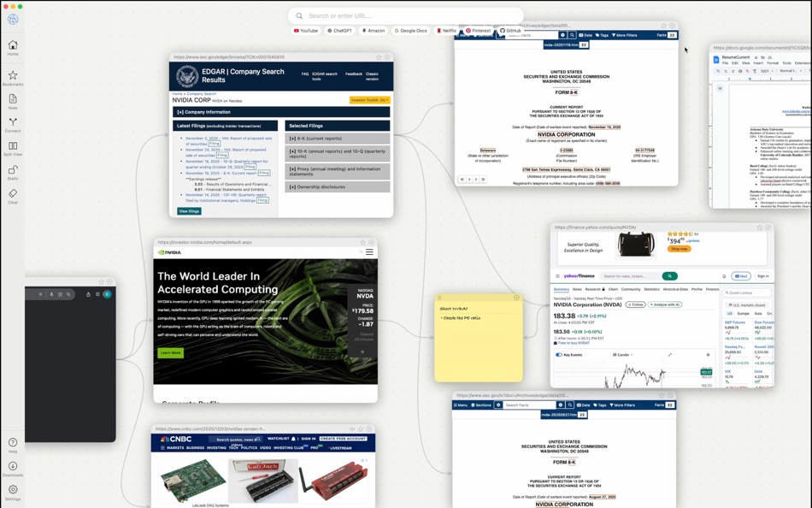812x508 pixels.
Task: Open Home in the left sidebar
Action: pyautogui.click(x=13, y=47)
